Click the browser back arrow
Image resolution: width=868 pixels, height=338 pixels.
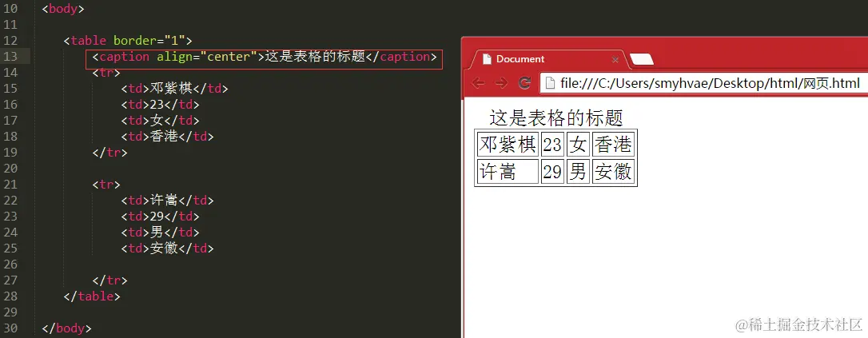coord(478,83)
